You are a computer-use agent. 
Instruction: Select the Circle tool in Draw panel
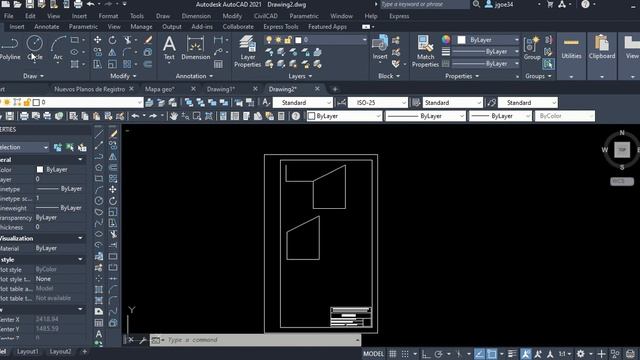[35, 48]
